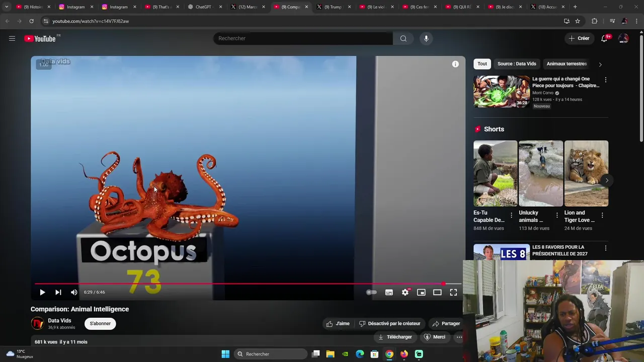644x362 pixels.
Task: Switch to the first Instagram tab
Action: pos(75,7)
